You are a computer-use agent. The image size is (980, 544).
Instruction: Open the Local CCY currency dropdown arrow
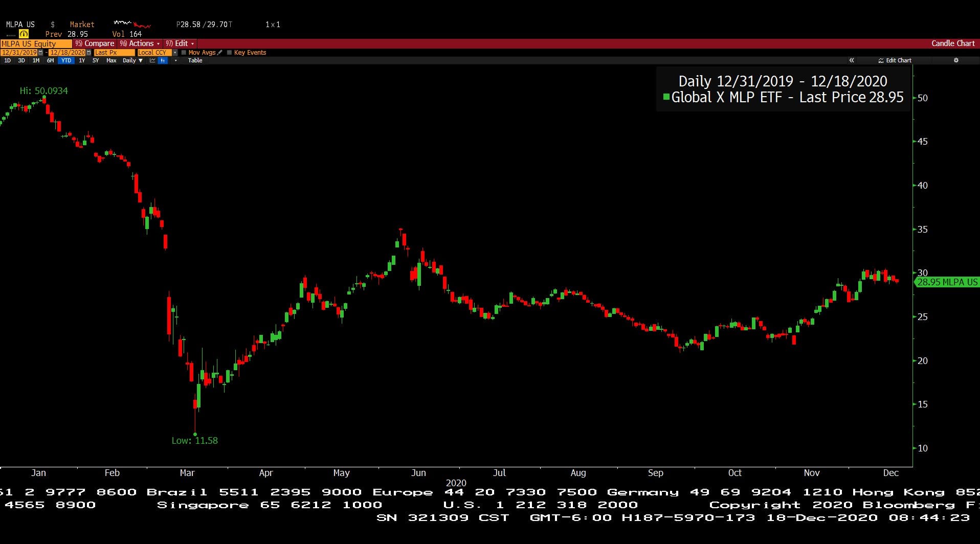point(175,52)
